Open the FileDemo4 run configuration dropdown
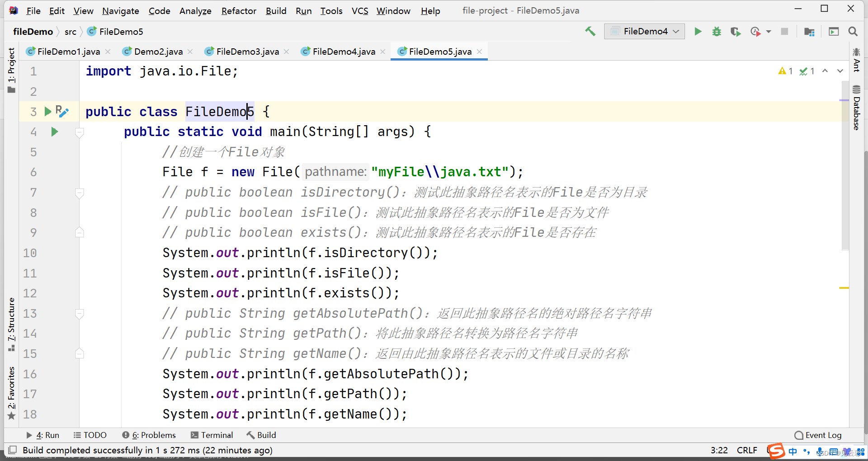This screenshot has height=461, width=868. 644,31
